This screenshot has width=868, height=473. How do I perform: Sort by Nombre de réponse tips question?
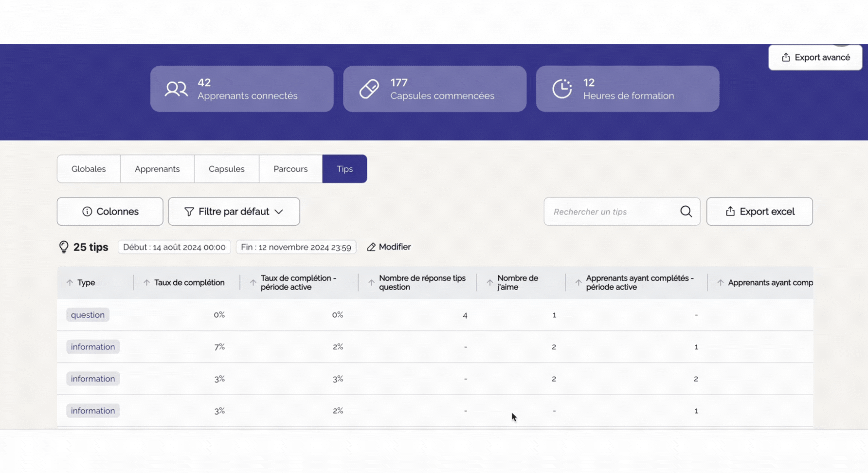[371, 283]
